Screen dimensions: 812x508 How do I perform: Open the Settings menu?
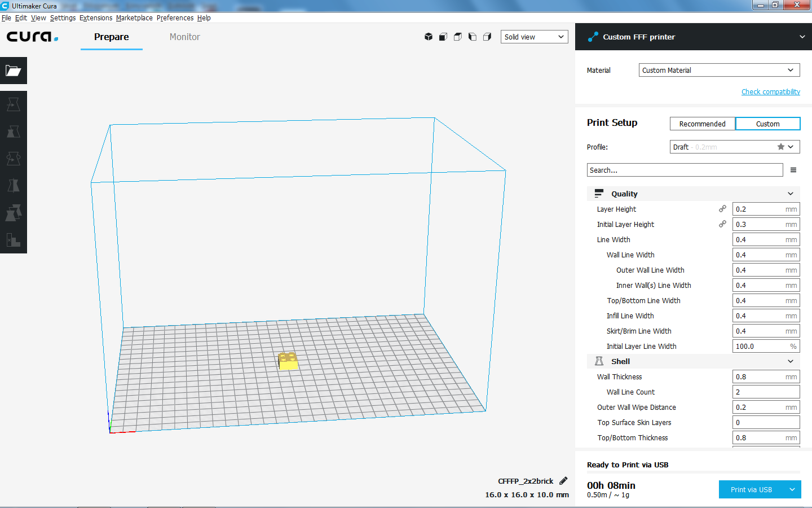point(63,18)
